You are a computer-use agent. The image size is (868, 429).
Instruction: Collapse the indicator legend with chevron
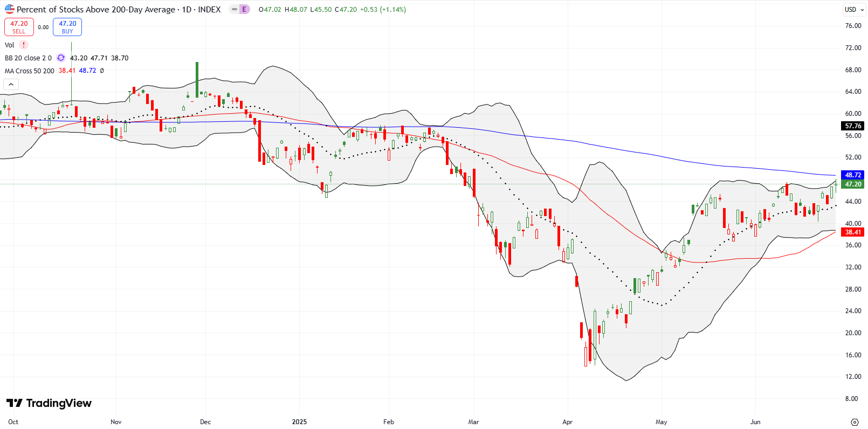tap(11, 84)
